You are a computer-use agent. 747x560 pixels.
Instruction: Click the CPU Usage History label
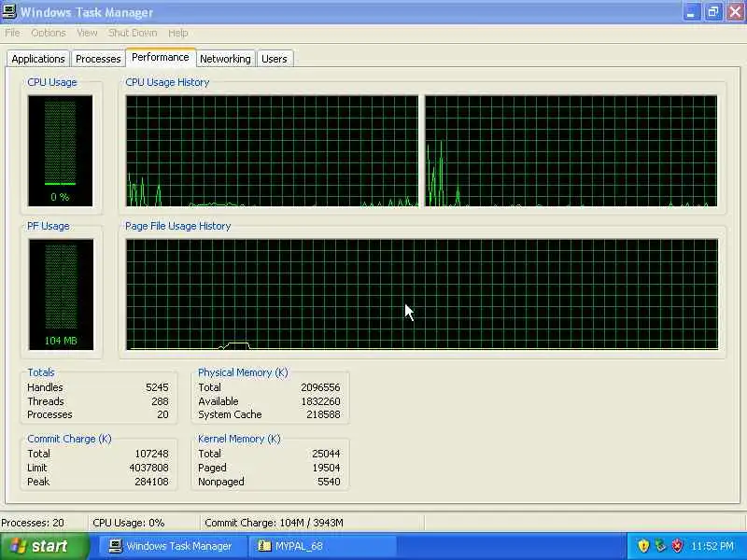click(x=167, y=82)
